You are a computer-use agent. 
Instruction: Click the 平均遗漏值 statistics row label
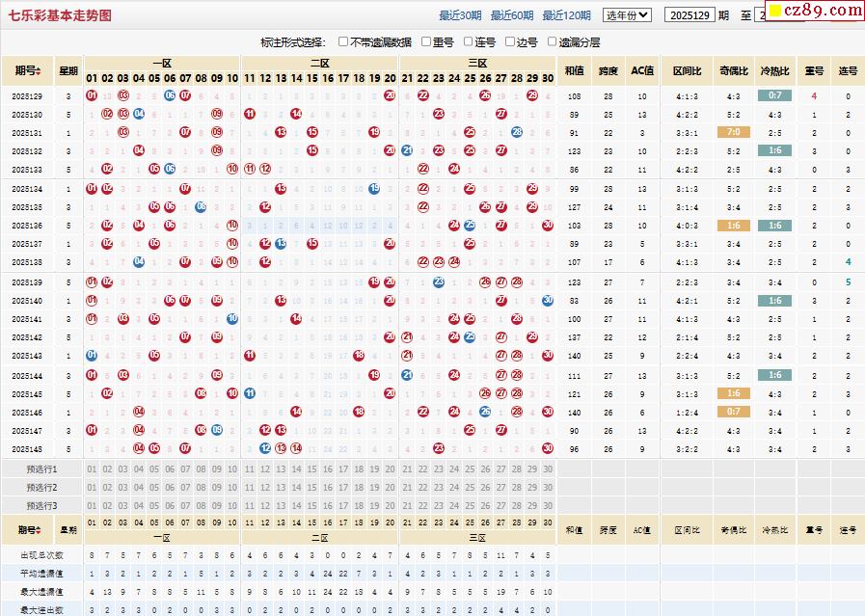pos(41,574)
